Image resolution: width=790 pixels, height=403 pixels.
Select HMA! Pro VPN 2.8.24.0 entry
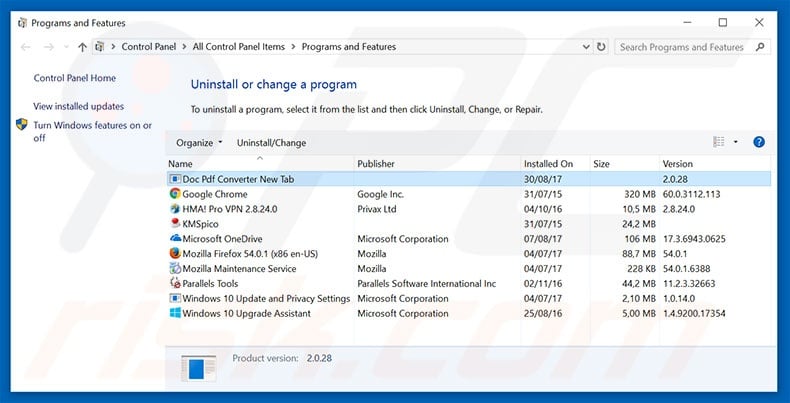pyautogui.click(x=469, y=209)
